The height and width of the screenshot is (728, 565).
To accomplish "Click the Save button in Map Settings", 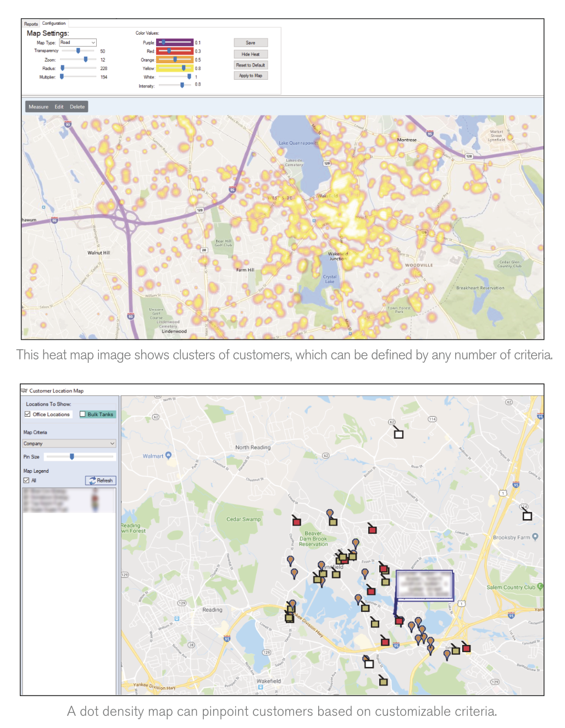I will tap(251, 42).
